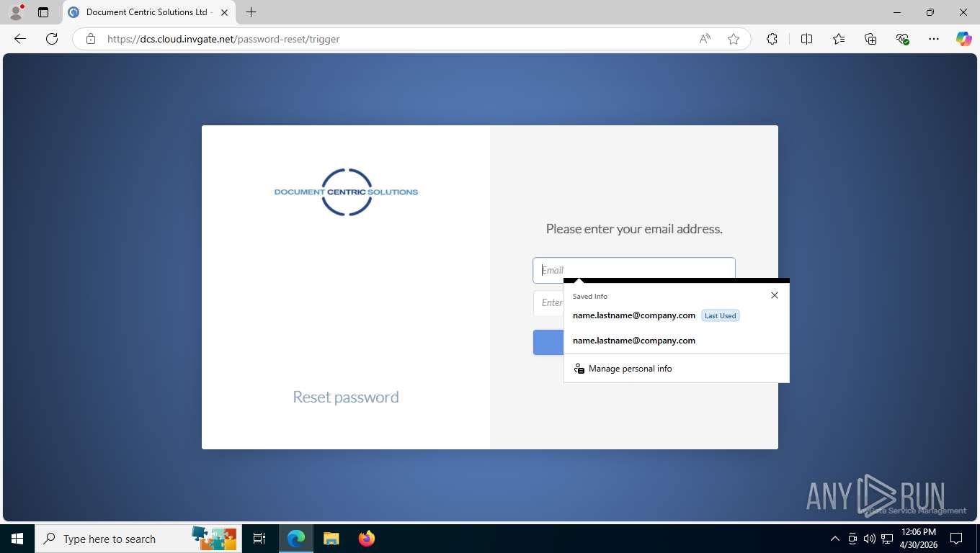Screen dimensions: 980x553
Task: Show hidden system tray icons
Action: pyautogui.click(x=835, y=539)
